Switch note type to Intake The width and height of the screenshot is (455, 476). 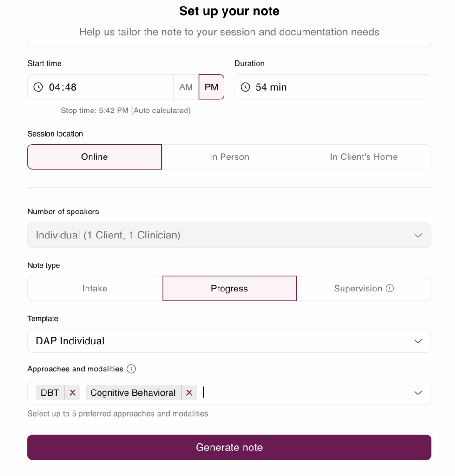point(95,289)
